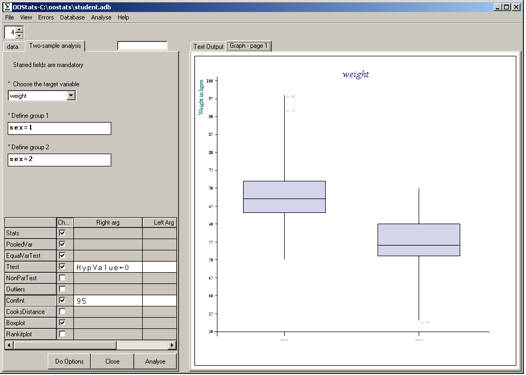This screenshot has width=526, height=375.
Task: Click the Analyse button
Action: (x=155, y=361)
